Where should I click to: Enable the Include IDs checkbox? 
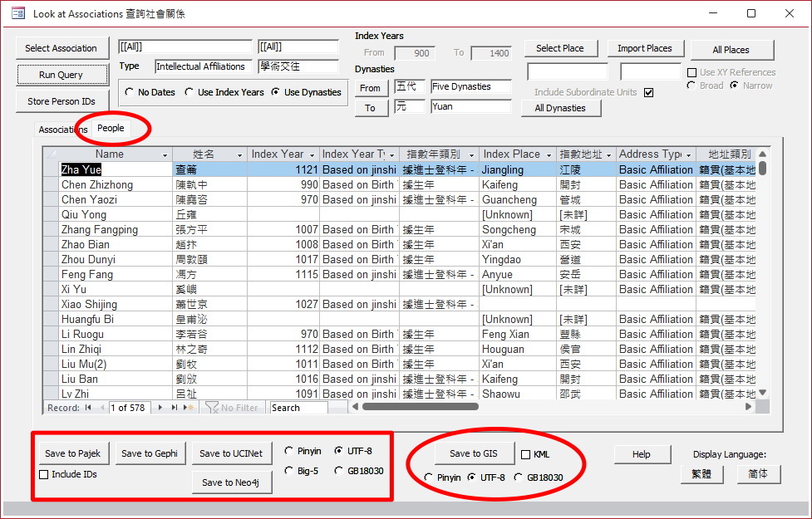(44, 474)
